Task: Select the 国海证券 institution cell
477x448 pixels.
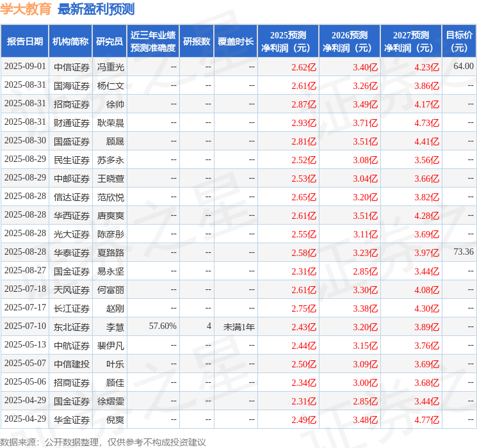Action: point(72,86)
